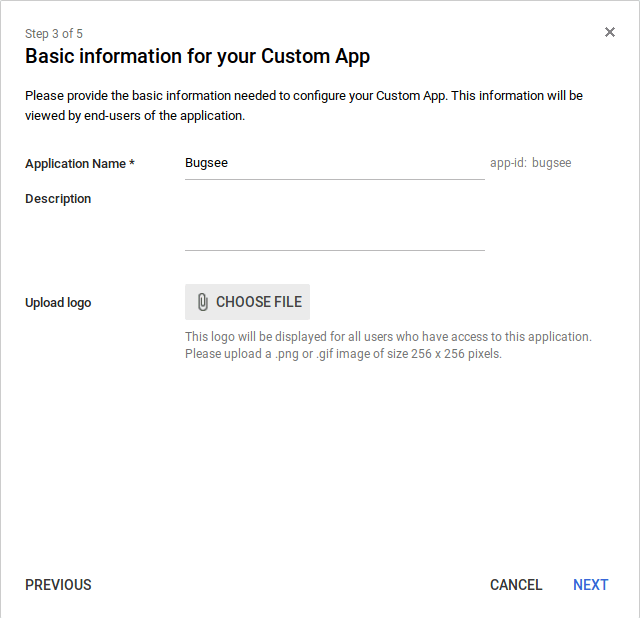This screenshot has height=618, width=640.
Task: Go back with the PREVIOUS button
Action: click(58, 585)
